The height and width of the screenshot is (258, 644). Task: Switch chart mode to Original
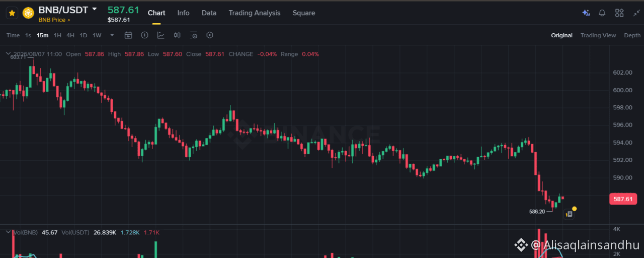pyautogui.click(x=561, y=35)
